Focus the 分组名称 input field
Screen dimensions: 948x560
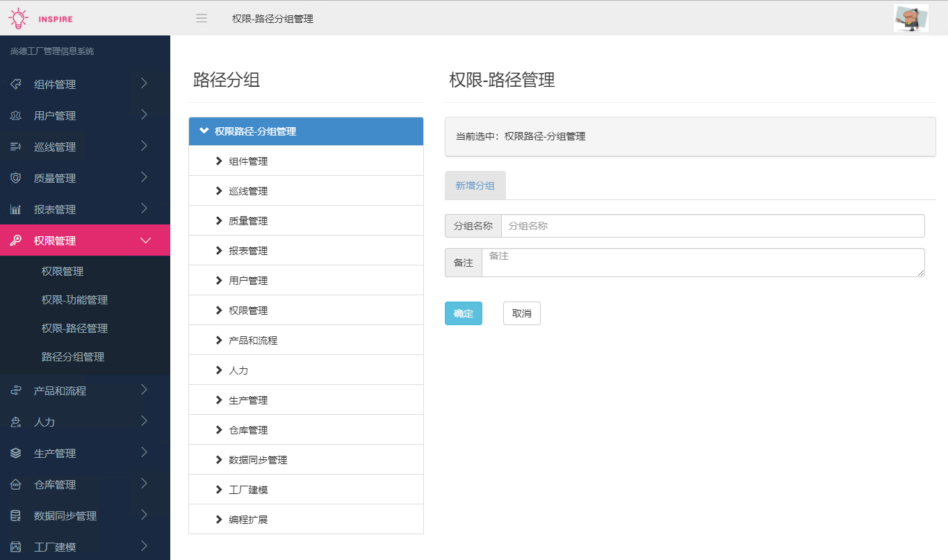[713, 226]
